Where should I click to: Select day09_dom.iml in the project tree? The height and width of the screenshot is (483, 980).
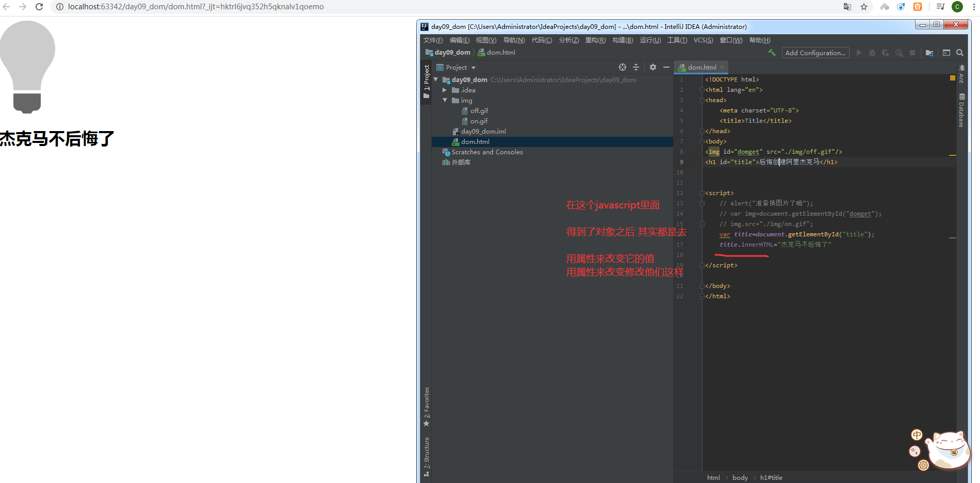point(479,132)
